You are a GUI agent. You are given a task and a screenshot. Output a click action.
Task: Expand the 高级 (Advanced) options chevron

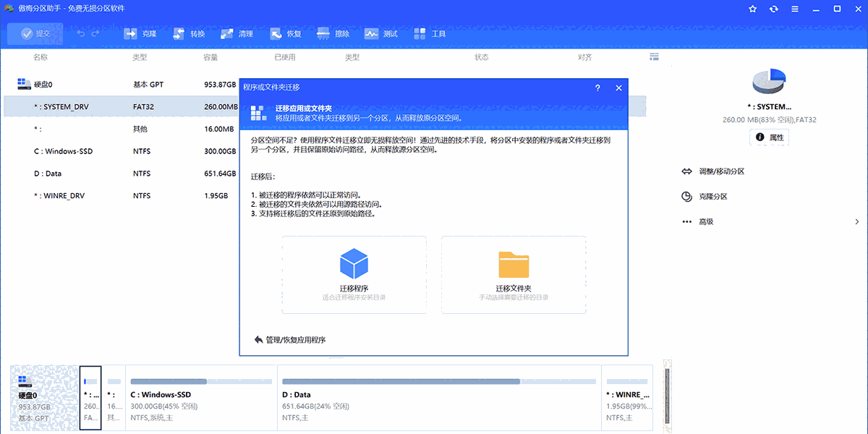[857, 221]
